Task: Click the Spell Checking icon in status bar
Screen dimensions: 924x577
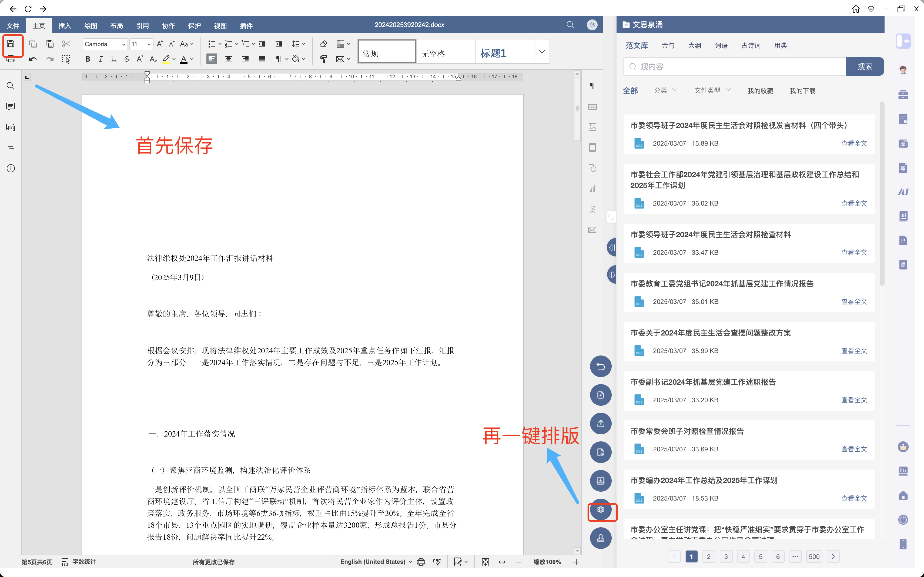Action: (x=437, y=562)
